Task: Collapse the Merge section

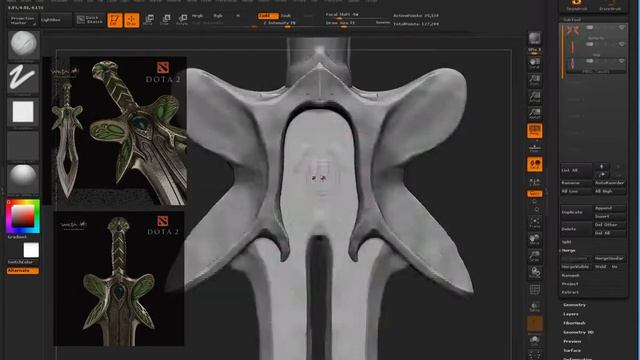Action: click(569, 250)
